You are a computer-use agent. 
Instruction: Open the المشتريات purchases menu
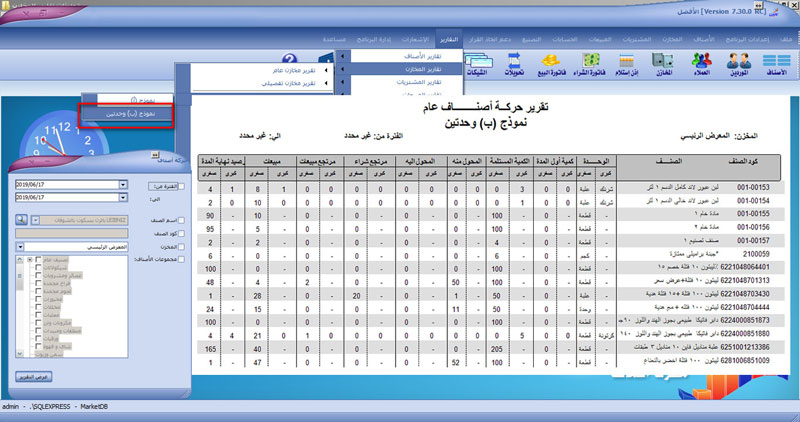(636, 39)
